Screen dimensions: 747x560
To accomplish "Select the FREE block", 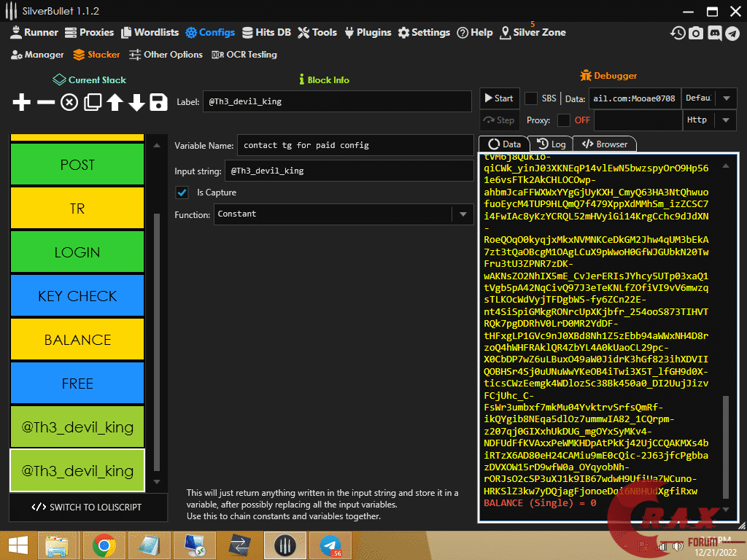I will (77, 384).
